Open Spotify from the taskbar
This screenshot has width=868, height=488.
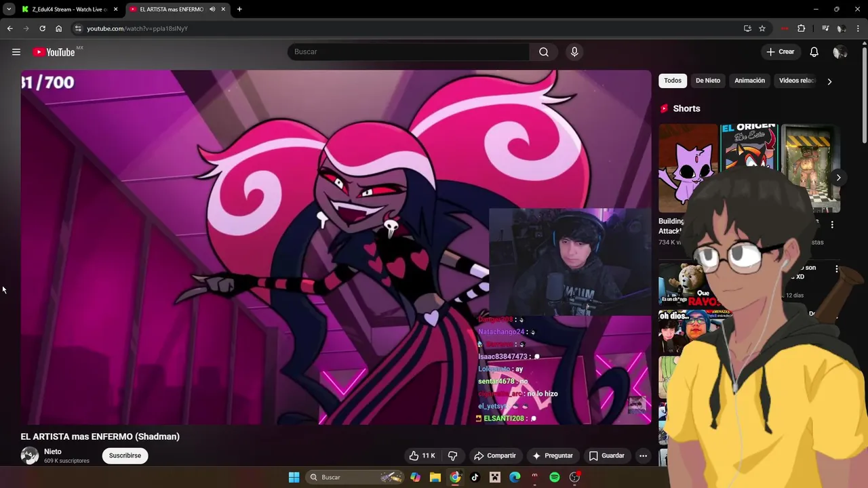tap(555, 477)
